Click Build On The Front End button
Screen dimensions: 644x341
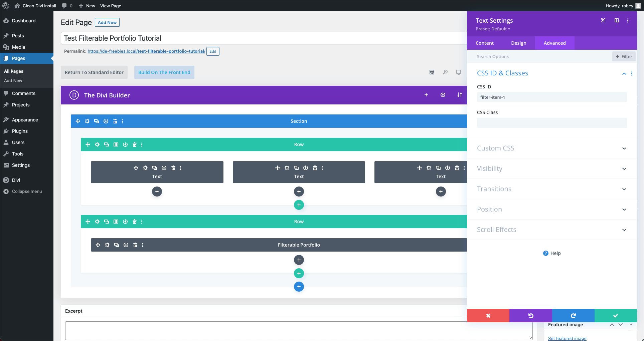164,72
